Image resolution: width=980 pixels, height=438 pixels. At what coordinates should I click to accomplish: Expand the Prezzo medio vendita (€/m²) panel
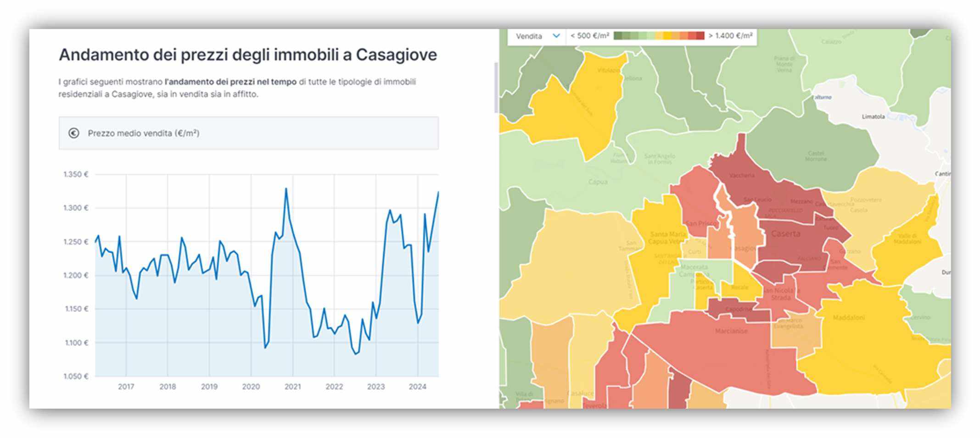click(x=248, y=133)
